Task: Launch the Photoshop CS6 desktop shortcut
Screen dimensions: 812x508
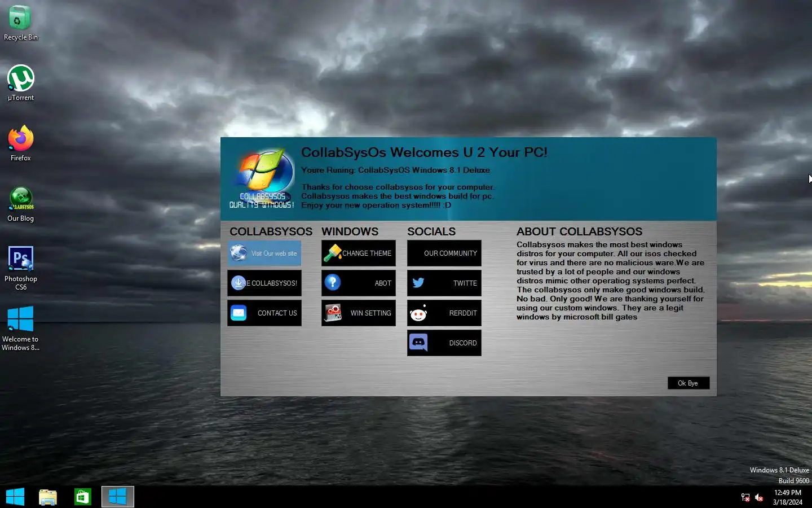Action: click(21, 268)
